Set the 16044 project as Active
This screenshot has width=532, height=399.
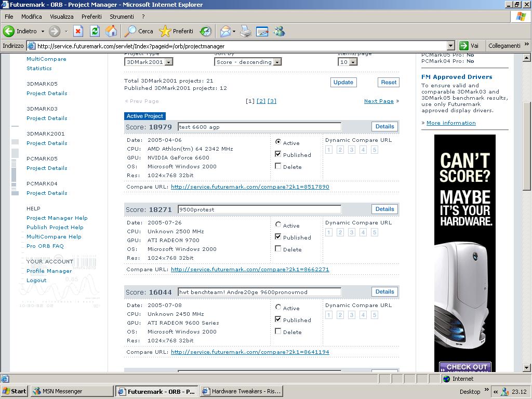pyautogui.click(x=278, y=307)
